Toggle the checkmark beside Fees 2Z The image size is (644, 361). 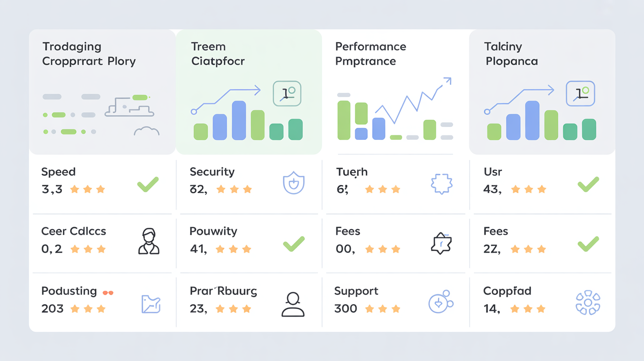(x=588, y=243)
